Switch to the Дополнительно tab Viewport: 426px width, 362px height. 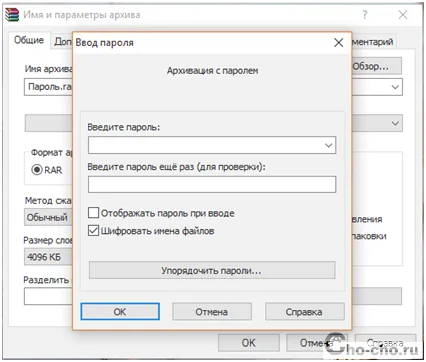[x=62, y=42]
